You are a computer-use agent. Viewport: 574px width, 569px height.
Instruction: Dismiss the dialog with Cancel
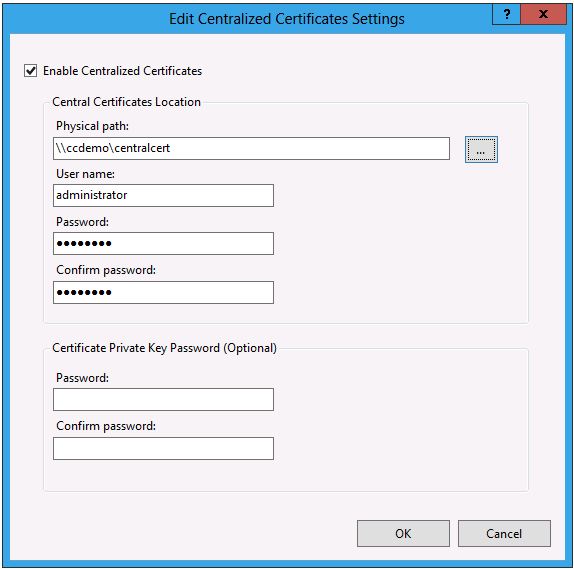pyautogui.click(x=504, y=533)
